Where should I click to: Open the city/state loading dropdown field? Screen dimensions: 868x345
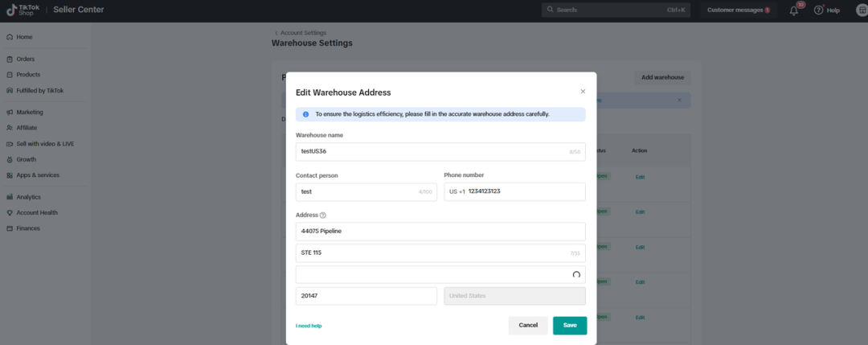(x=440, y=274)
